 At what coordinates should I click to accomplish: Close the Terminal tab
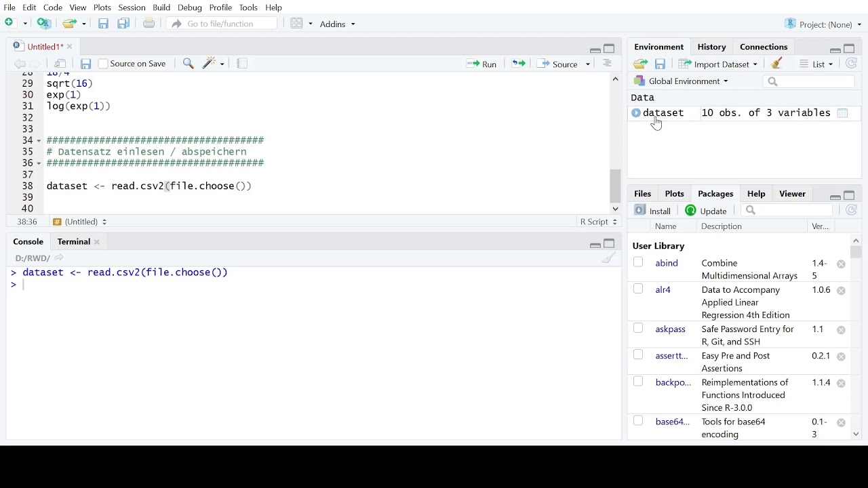(x=97, y=242)
